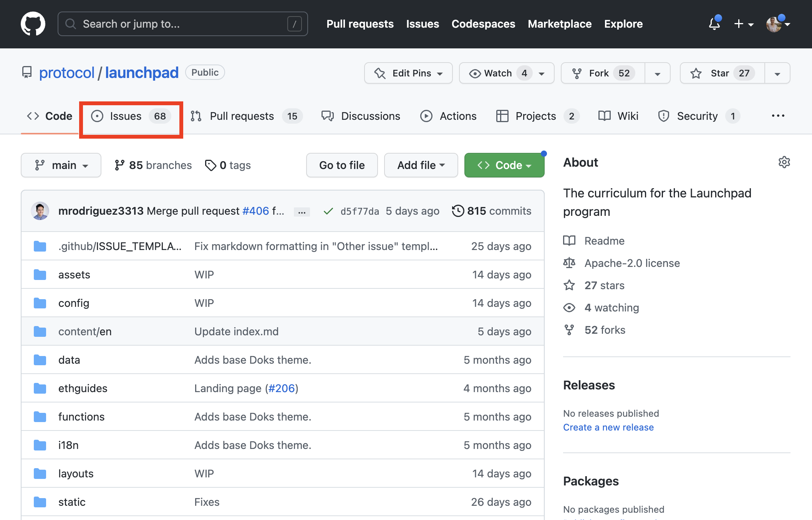
Task: Expand commit message ellipsis button
Action: pos(302,212)
